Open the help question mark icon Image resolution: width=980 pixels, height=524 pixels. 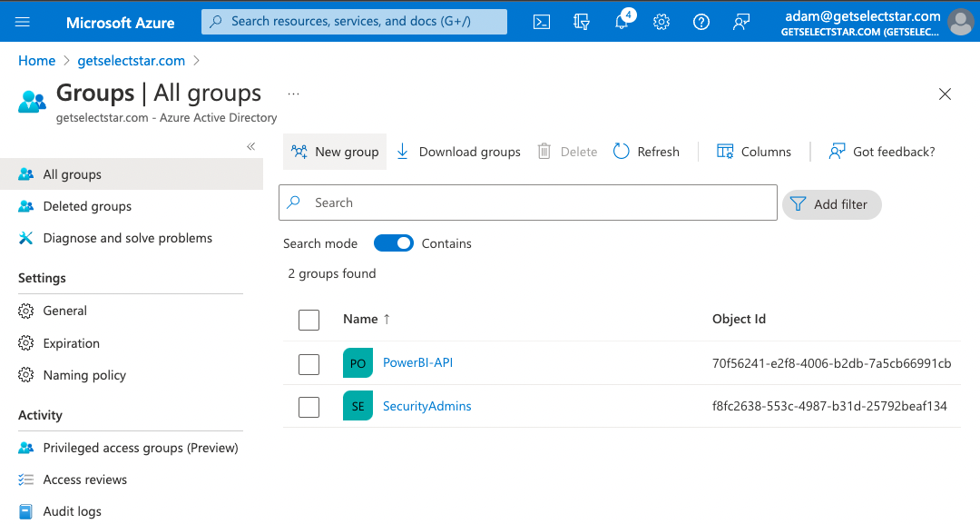point(701,22)
